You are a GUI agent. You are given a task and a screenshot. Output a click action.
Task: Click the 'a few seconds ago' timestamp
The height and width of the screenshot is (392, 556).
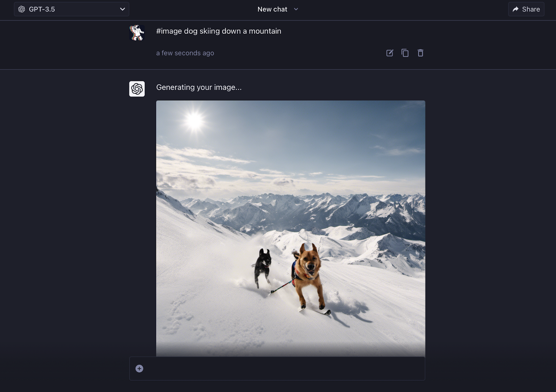(185, 53)
